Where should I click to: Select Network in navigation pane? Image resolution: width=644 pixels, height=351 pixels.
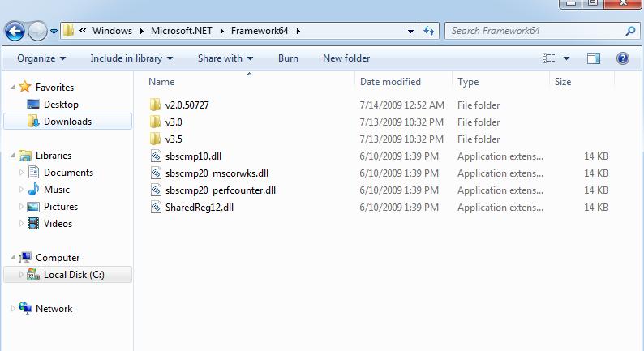pyautogui.click(x=54, y=308)
